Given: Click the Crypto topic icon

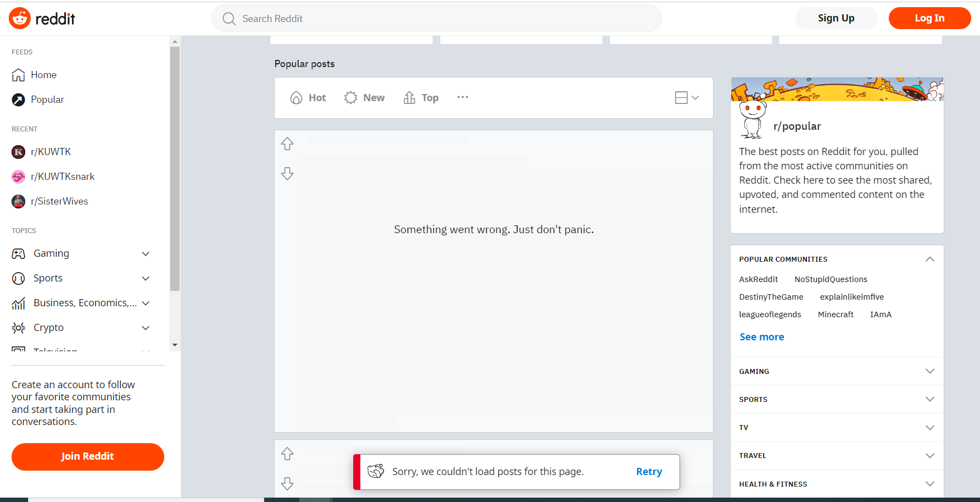Looking at the screenshot, I should (19, 328).
